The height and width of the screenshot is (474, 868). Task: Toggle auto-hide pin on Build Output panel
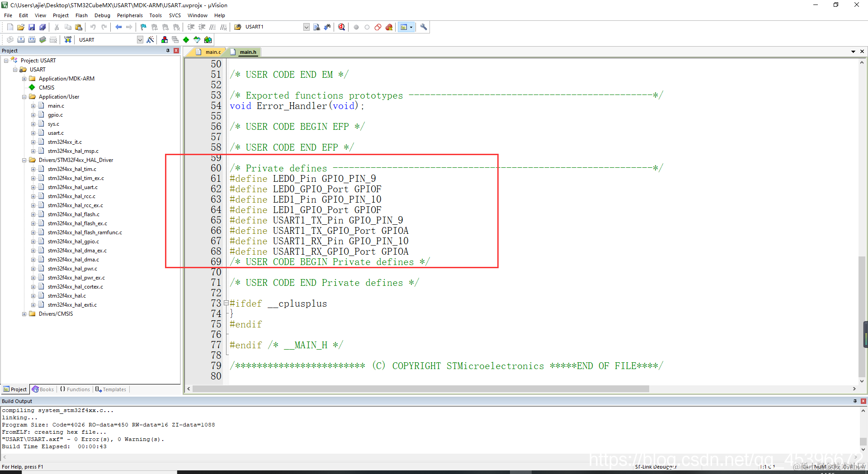point(855,401)
